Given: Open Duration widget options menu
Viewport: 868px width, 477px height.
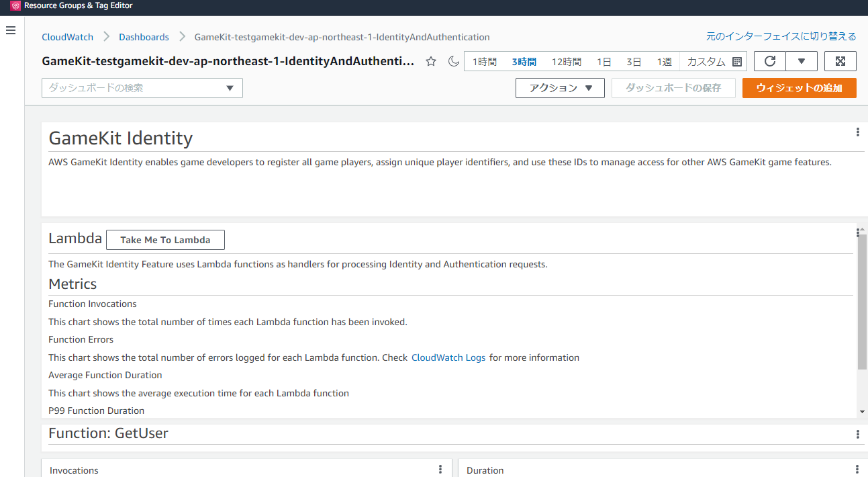Looking at the screenshot, I should point(857,470).
